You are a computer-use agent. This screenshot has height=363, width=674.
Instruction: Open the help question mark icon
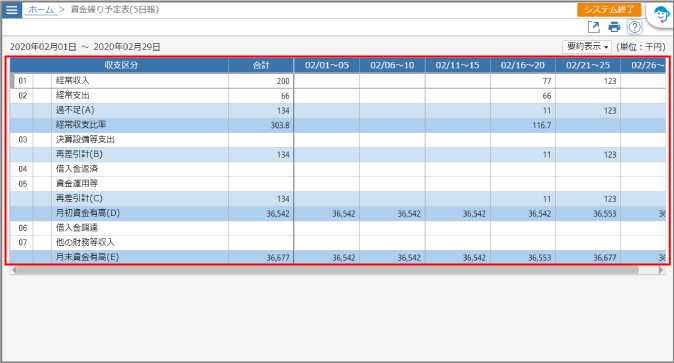[634, 27]
